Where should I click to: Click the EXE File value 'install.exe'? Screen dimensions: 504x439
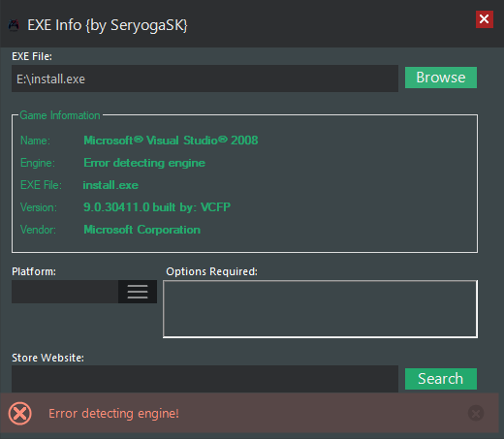pyautogui.click(x=110, y=185)
